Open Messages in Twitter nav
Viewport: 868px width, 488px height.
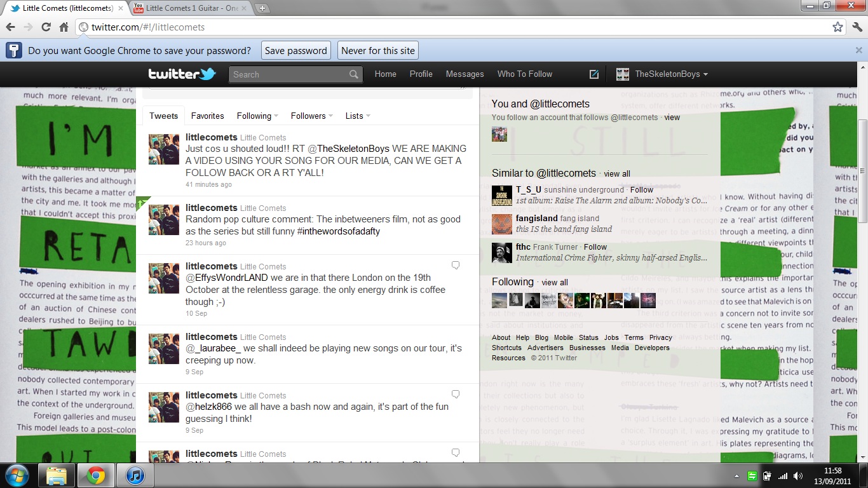[465, 74]
